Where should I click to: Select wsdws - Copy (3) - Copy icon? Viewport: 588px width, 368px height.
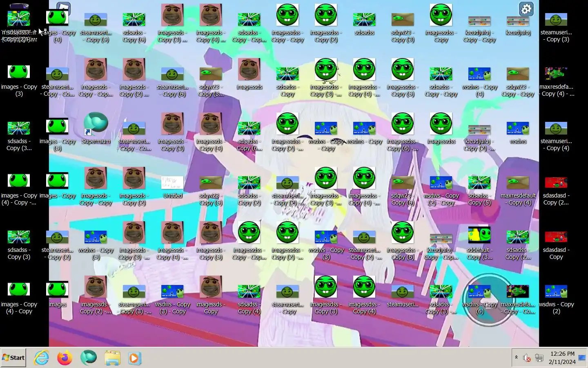click(x=173, y=299)
